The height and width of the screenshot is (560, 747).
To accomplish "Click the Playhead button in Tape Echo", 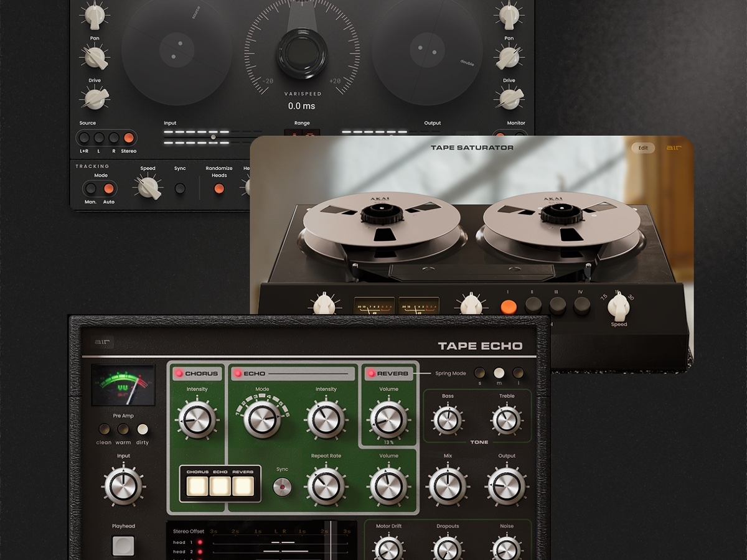I will pos(123,546).
